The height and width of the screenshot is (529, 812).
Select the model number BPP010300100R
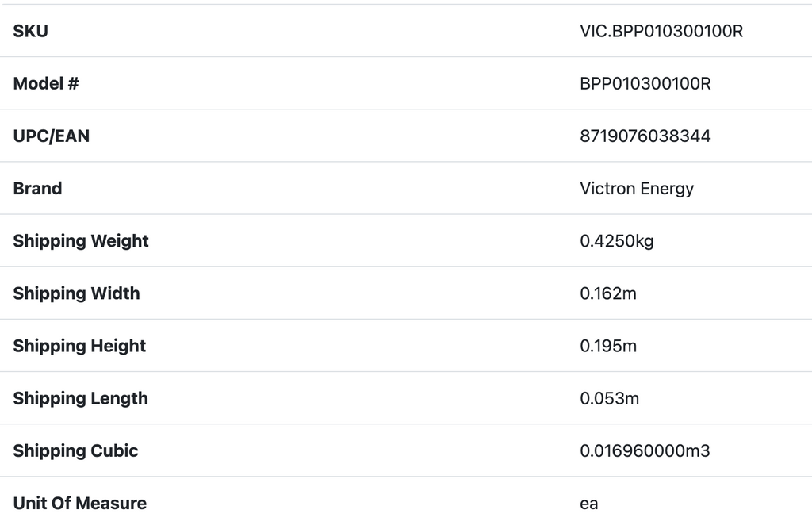tap(645, 83)
